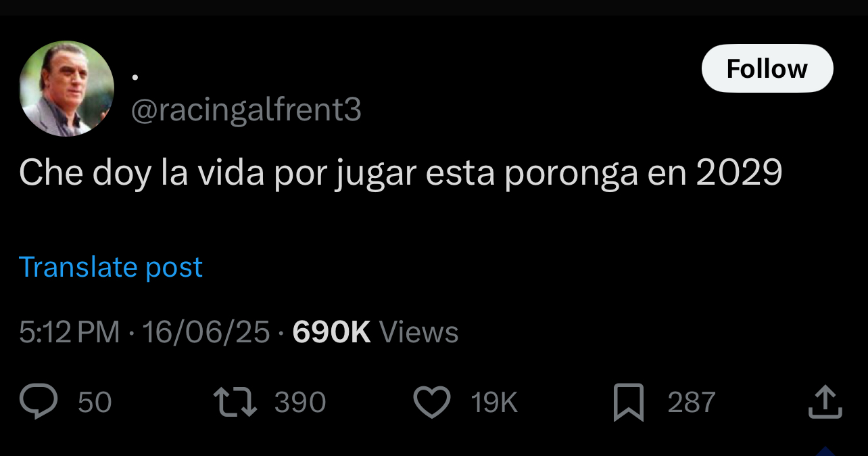Click the 5:12 PM timestamp
Image resolution: width=868 pixels, height=456 pixels.
coord(70,332)
